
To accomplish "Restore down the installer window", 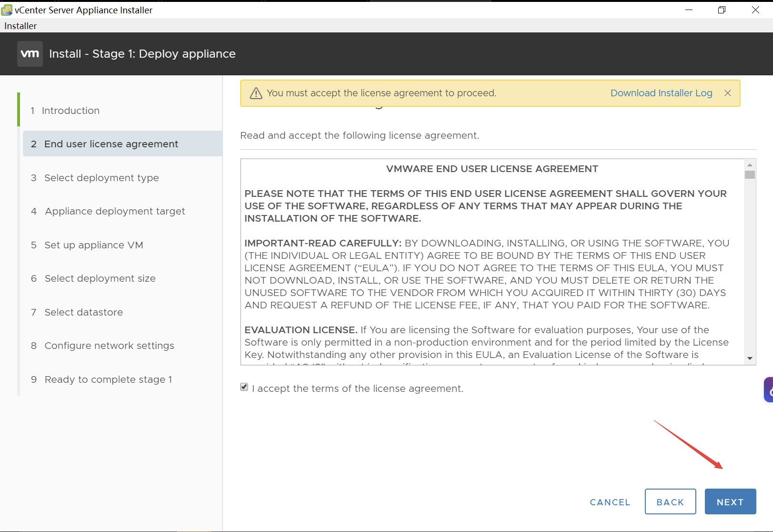I will click(x=722, y=10).
